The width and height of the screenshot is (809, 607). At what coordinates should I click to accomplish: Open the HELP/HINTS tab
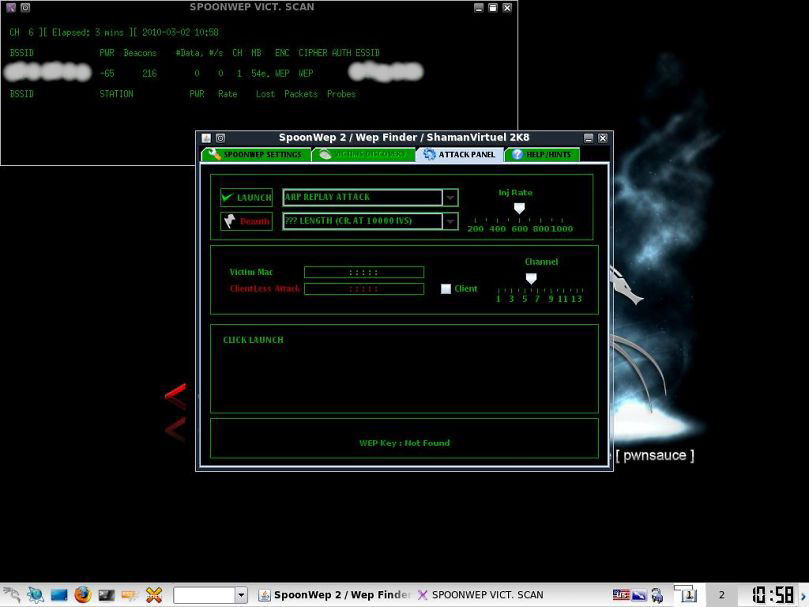coord(542,154)
